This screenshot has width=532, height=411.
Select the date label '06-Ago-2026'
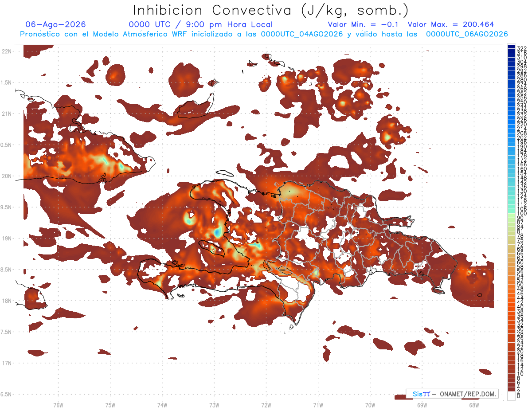pos(56,24)
